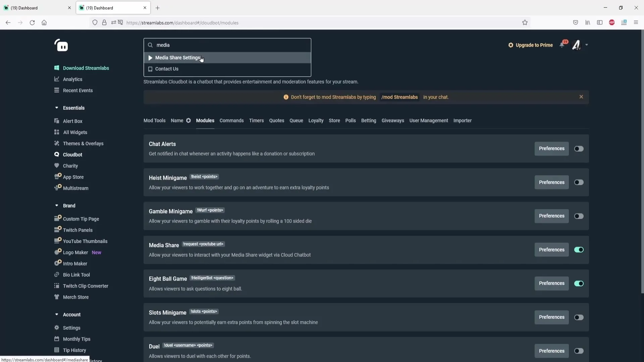Click the Settings gear icon in sidebar
This screenshot has width=644, height=362.
(x=57, y=327)
